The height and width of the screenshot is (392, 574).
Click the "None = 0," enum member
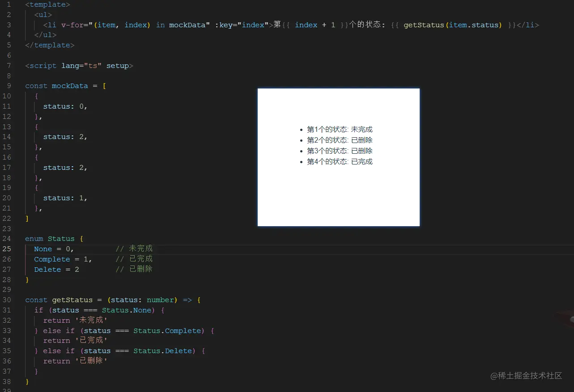coord(54,249)
